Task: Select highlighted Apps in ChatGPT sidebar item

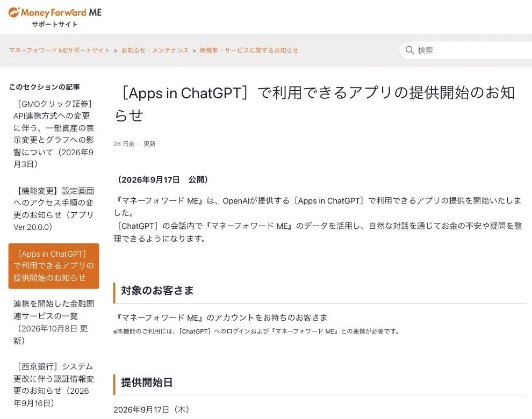Action: [x=54, y=266]
